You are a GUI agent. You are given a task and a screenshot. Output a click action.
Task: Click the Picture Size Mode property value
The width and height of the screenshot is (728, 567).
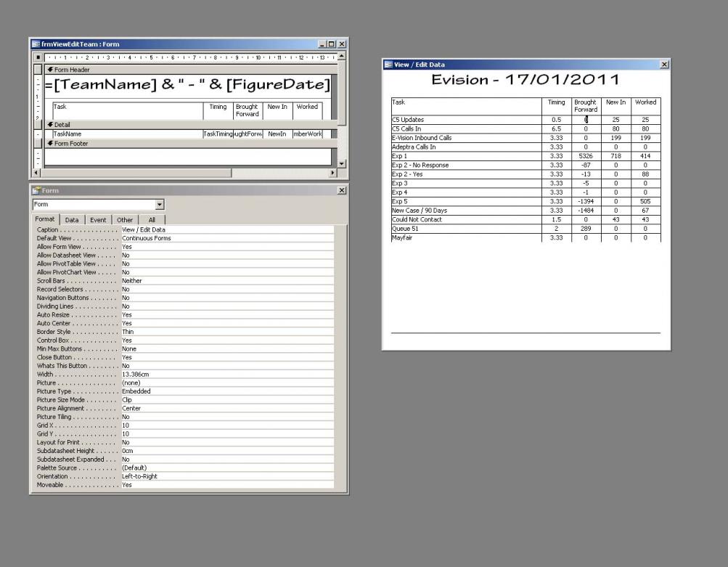click(227, 400)
